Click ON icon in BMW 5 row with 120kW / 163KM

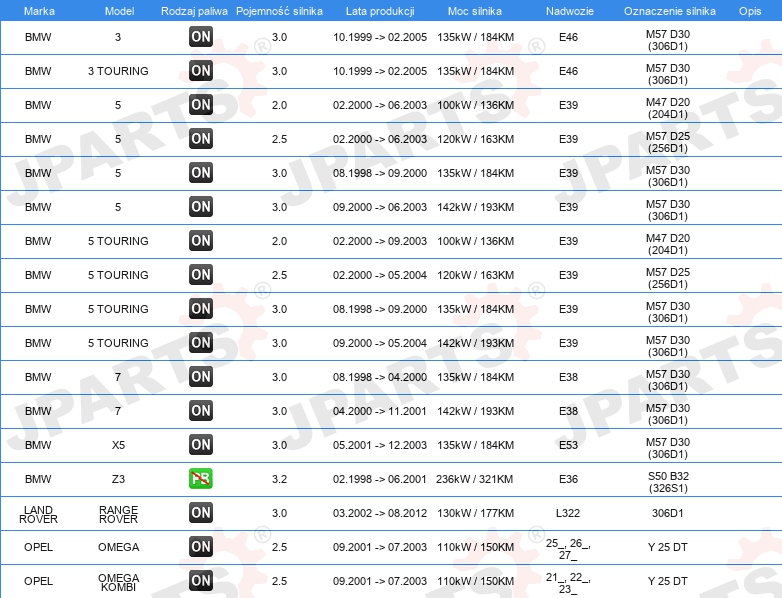tap(201, 139)
